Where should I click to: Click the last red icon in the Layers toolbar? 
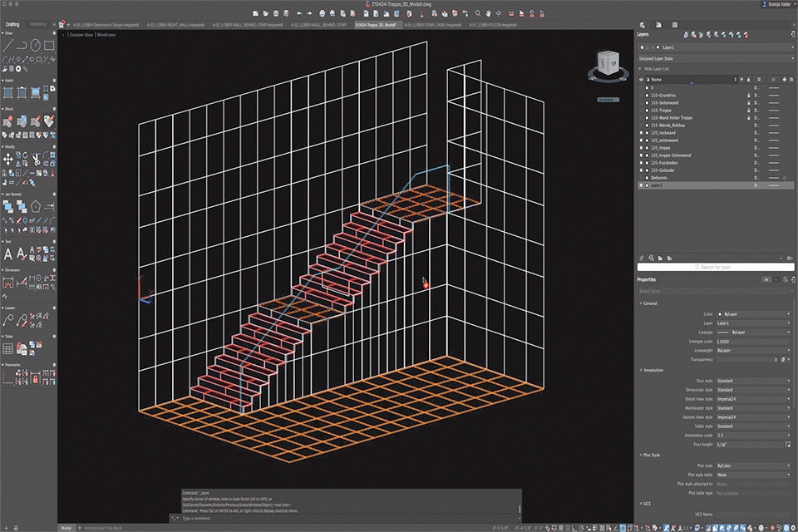(746, 35)
